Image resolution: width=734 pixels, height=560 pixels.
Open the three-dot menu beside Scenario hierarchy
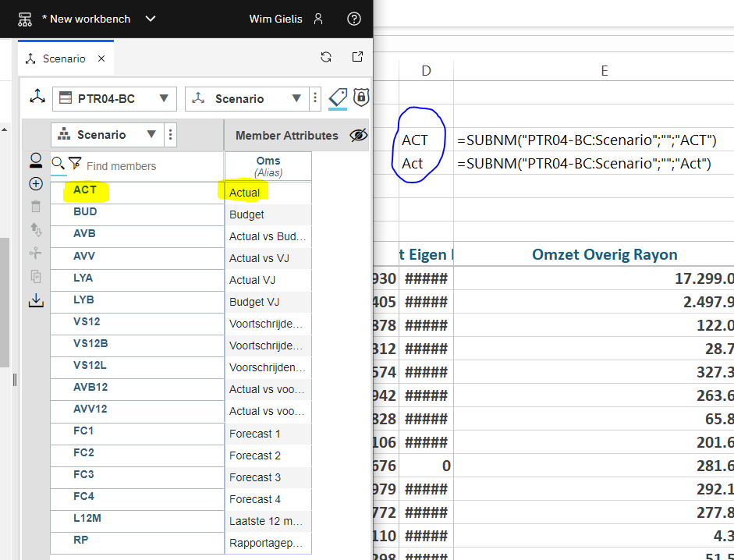click(170, 134)
